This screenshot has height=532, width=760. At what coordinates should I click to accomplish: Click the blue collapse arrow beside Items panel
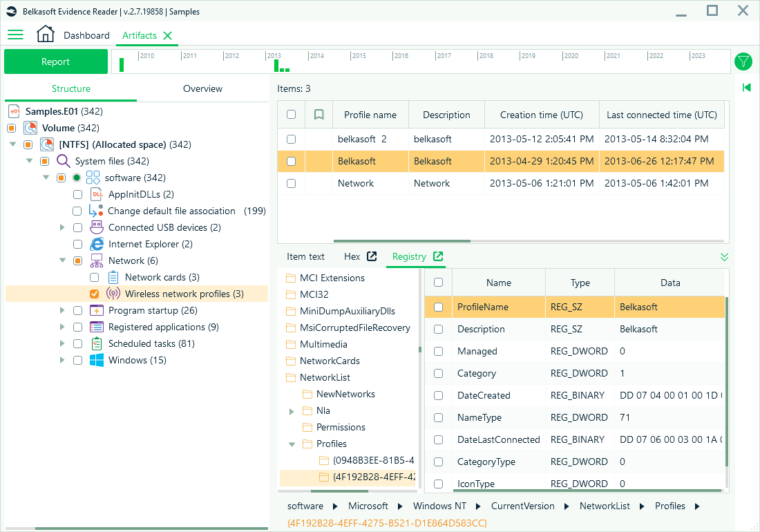pyautogui.click(x=745, y=88)
